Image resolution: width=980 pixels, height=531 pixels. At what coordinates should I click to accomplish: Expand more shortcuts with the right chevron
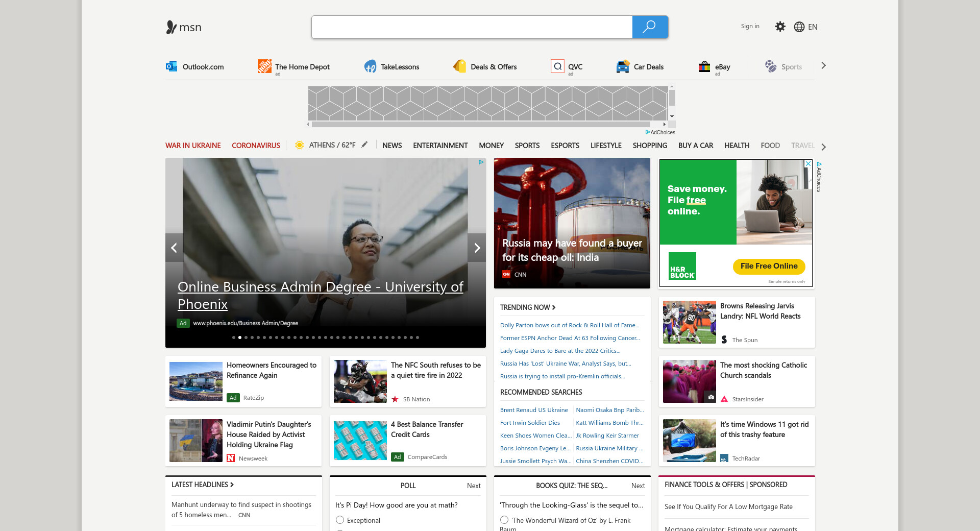823,65
